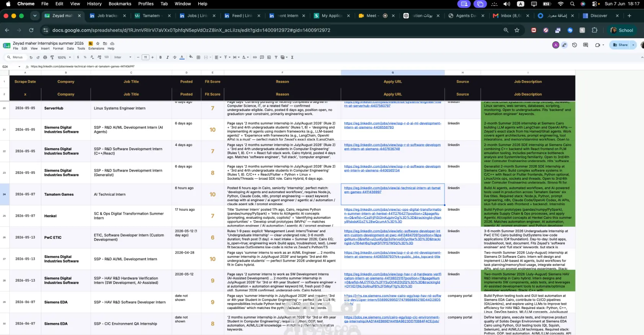Click the Name Box showing G24
644x335 pixels.
tap(11, 67)
